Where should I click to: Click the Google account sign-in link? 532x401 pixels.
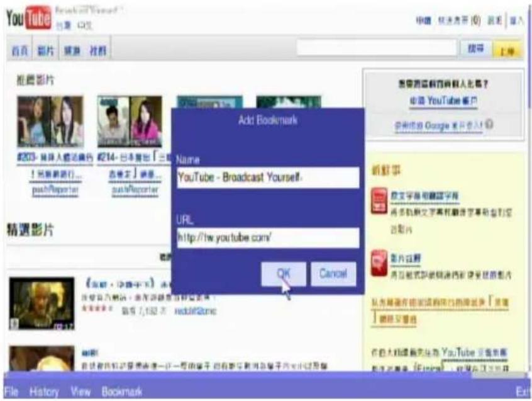438,126
